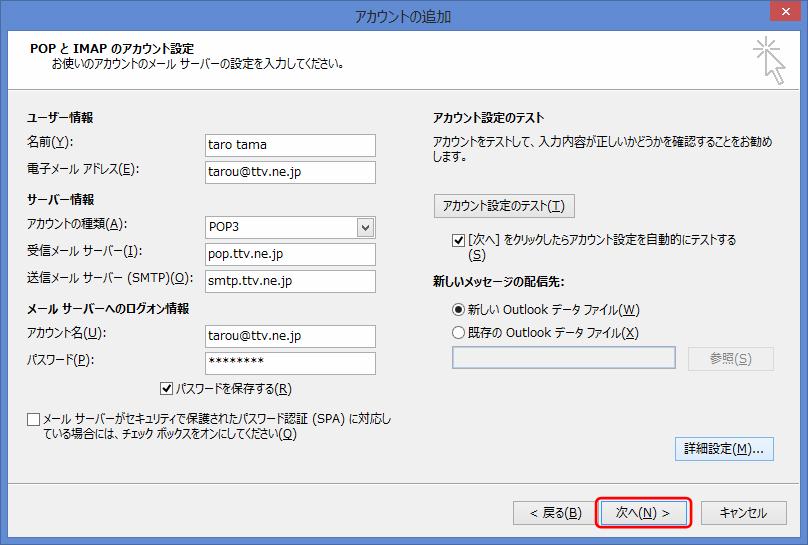Enable the SPA password authentication checkbox
Viewport: 808px width, 545px height.
pyautogui.click(x=34, y=420)
